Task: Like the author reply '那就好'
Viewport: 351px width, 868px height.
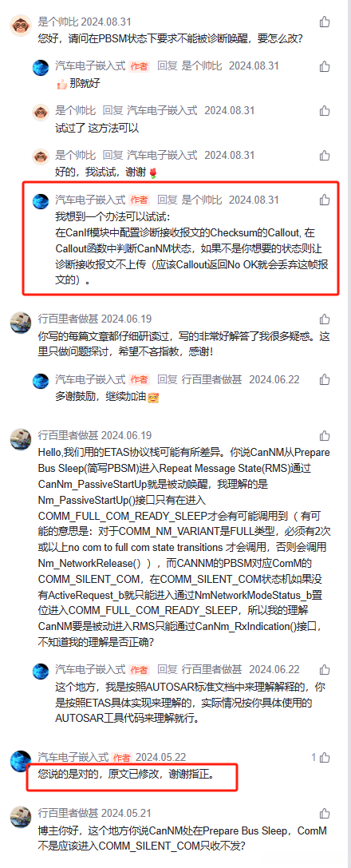Action: tap(325, 66)
